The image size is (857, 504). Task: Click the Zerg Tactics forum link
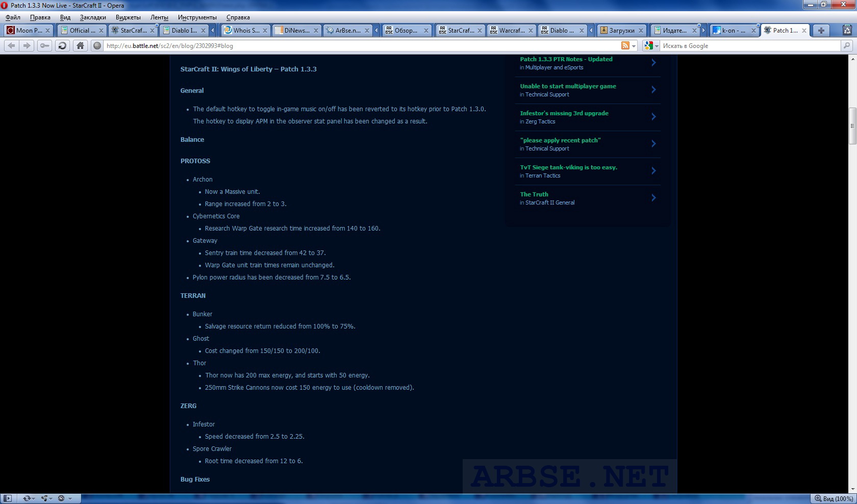pyautogui.click(x=540, y=121)
